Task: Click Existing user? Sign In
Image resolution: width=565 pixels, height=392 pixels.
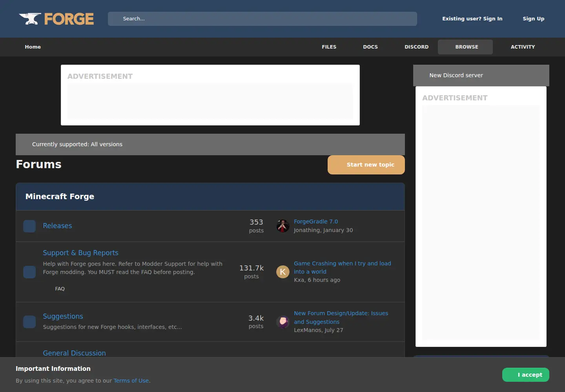Action: [x=472, y=19]
